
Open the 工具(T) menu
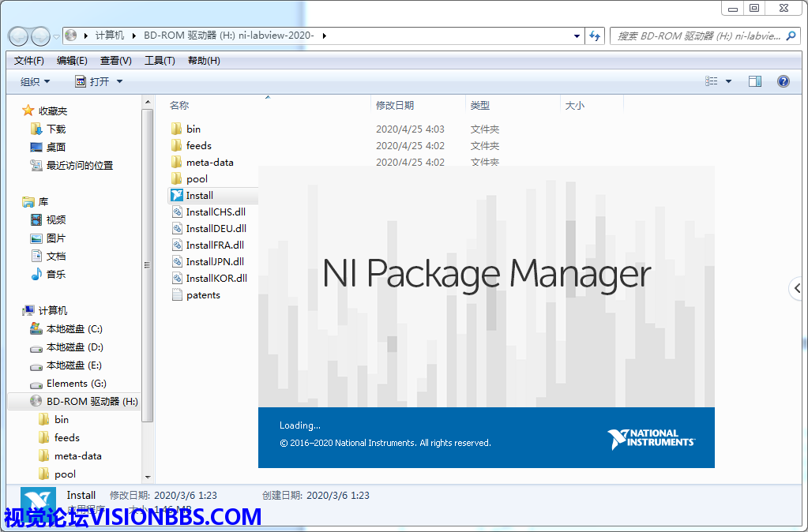click(x=160, y=61)
